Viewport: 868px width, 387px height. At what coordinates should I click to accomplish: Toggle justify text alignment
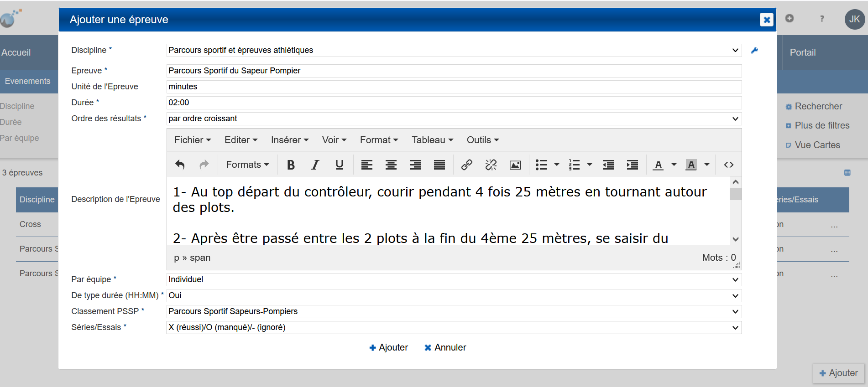click(439, 165)
